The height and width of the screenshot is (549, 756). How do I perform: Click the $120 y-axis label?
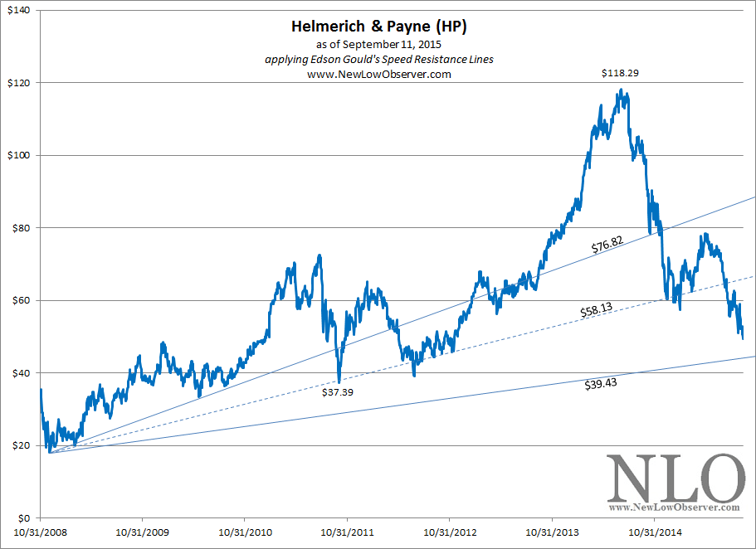point(19,83)
